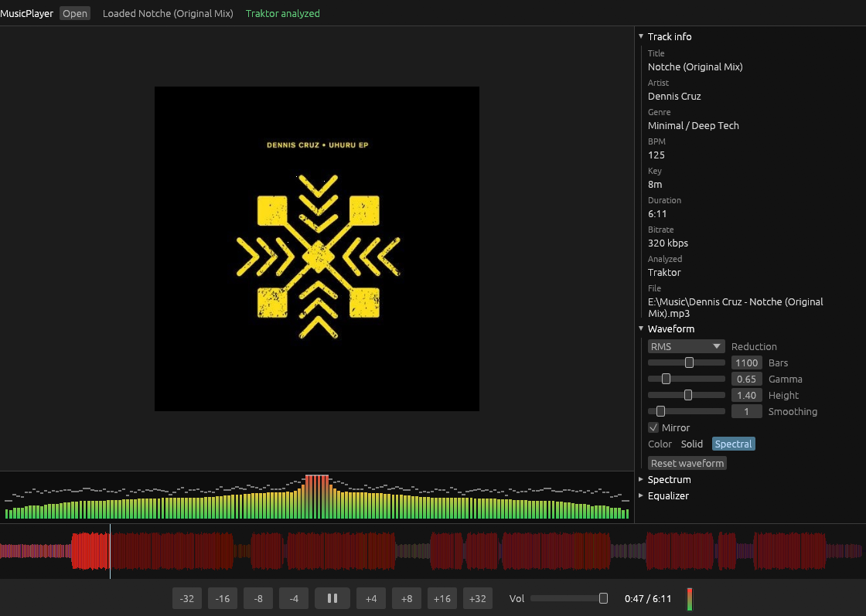Open the RMS reduction dropdown
This screenshot has height=616, width=866.
click(x=686, y=346)
